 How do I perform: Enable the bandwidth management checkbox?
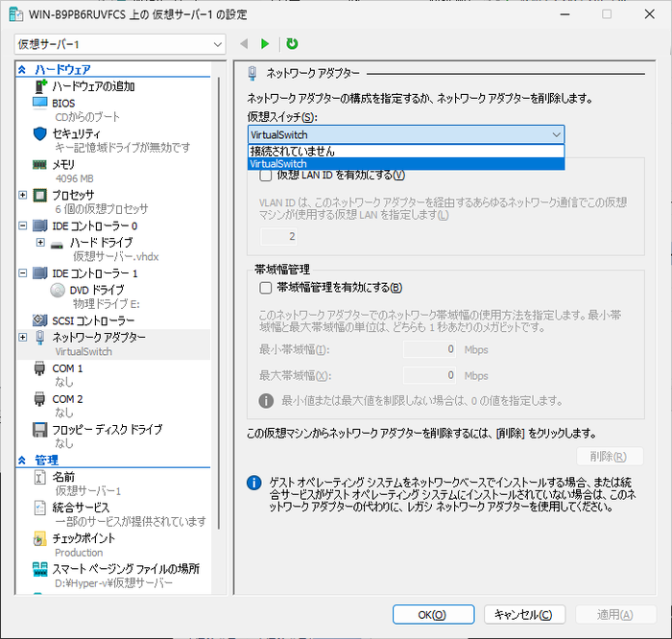point(266,287)
